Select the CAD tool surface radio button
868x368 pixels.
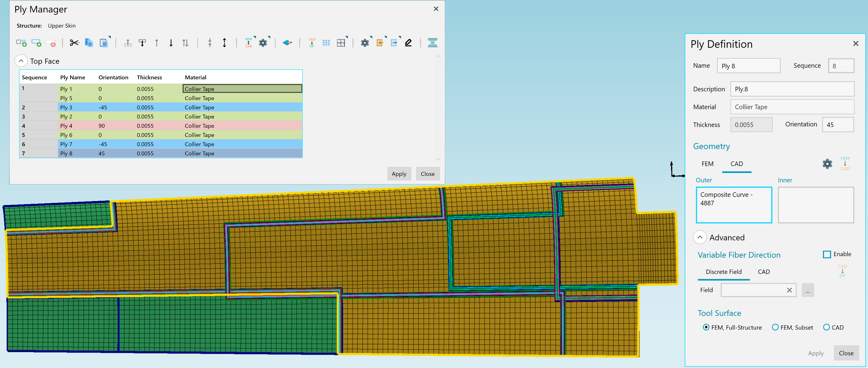click(x=826, y=327)
